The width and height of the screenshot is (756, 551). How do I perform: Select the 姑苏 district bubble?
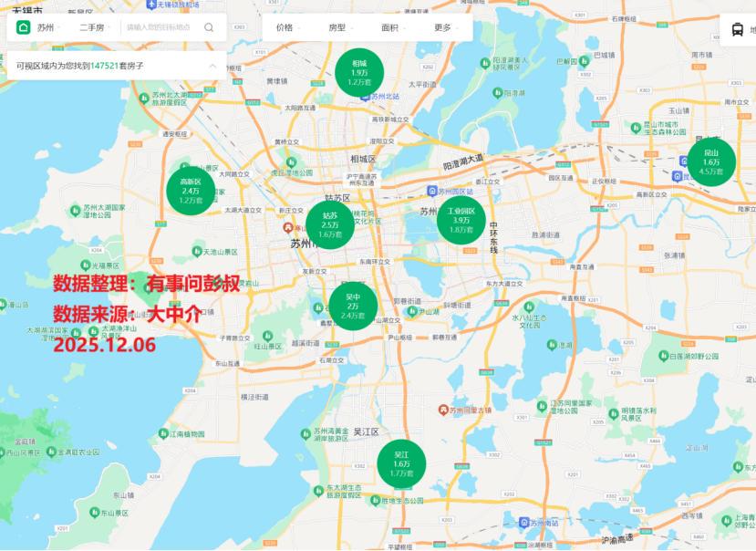point(329,225)
